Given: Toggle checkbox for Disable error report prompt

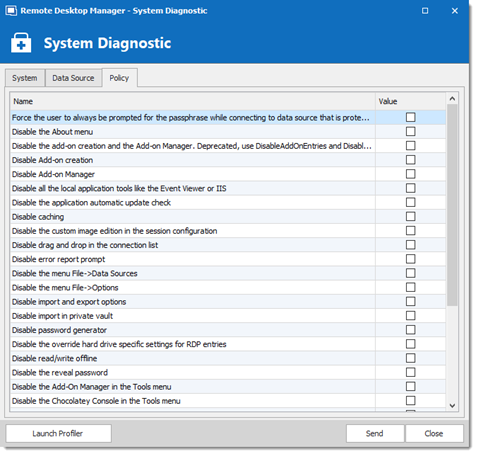Looking at the screenshot, I should 411,259.
